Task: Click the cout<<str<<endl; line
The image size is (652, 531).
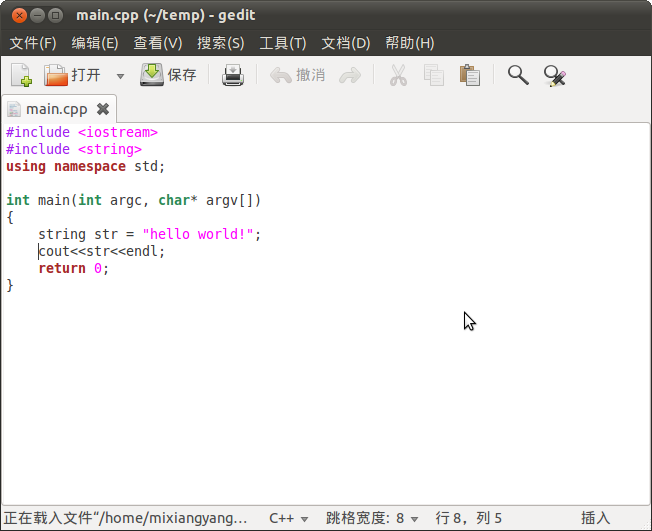Action: (x=102, y=251)
